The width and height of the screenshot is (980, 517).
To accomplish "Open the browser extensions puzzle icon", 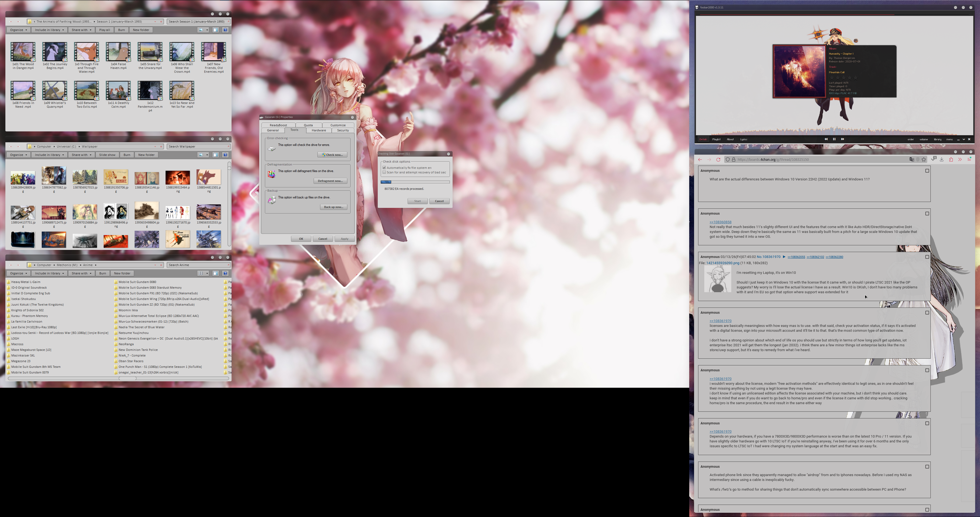I will [x=951, y=159].
